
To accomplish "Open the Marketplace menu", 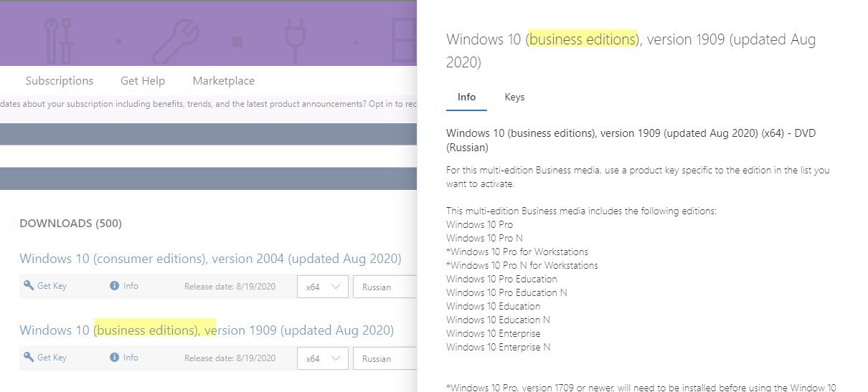I will click(x=224, y=81).
